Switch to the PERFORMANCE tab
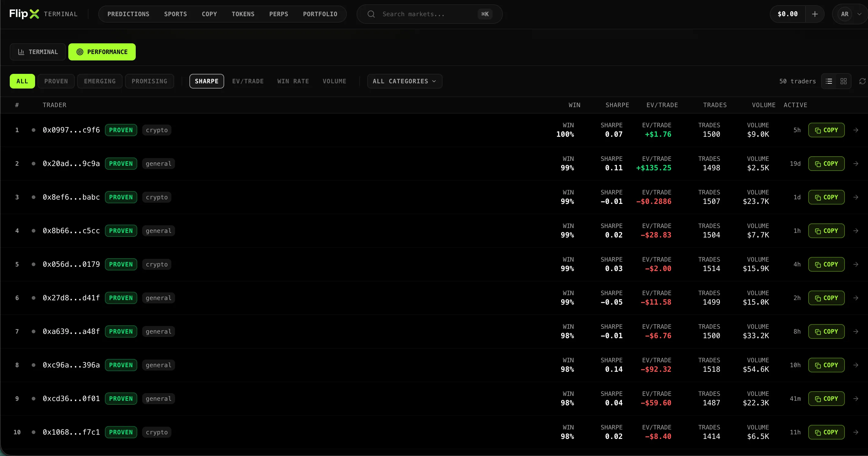The width and height of the screenshot is (868, 456). coord(102,52)
